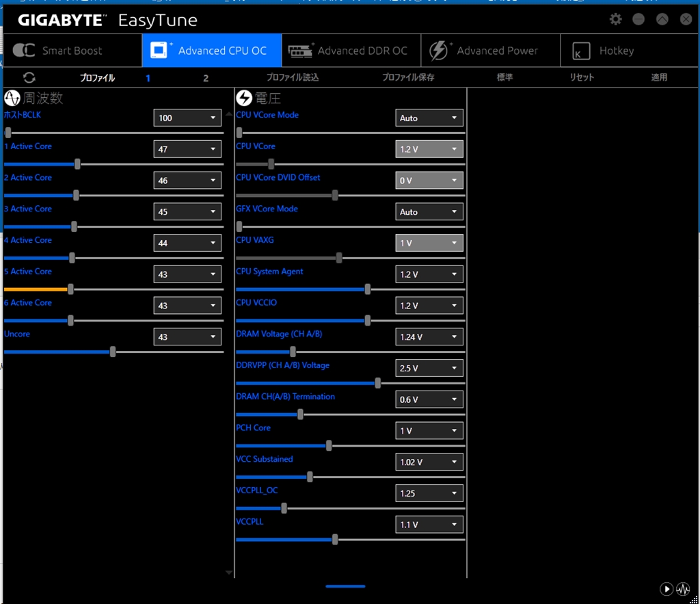Click プロファイル読込 to load a profile
This screenshot has width=700, height=604.
pyautogui.click(x=293, y=77)
